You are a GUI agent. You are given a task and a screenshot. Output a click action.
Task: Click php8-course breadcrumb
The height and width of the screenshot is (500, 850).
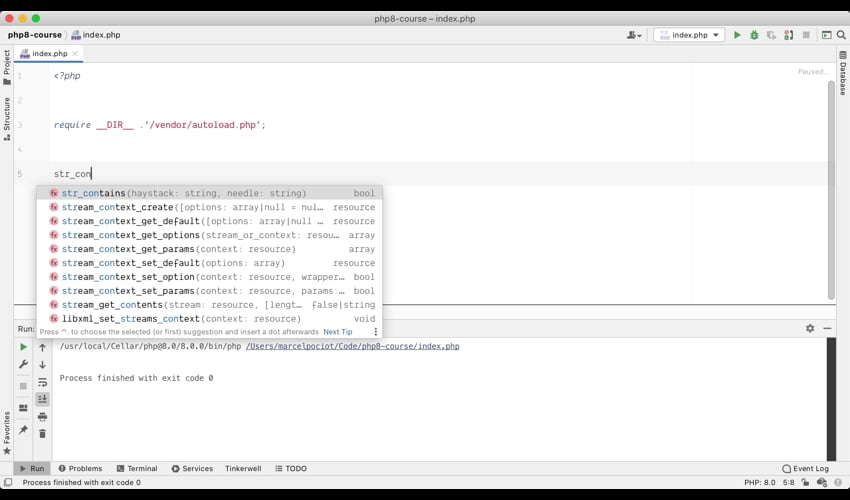coord(35,35)
